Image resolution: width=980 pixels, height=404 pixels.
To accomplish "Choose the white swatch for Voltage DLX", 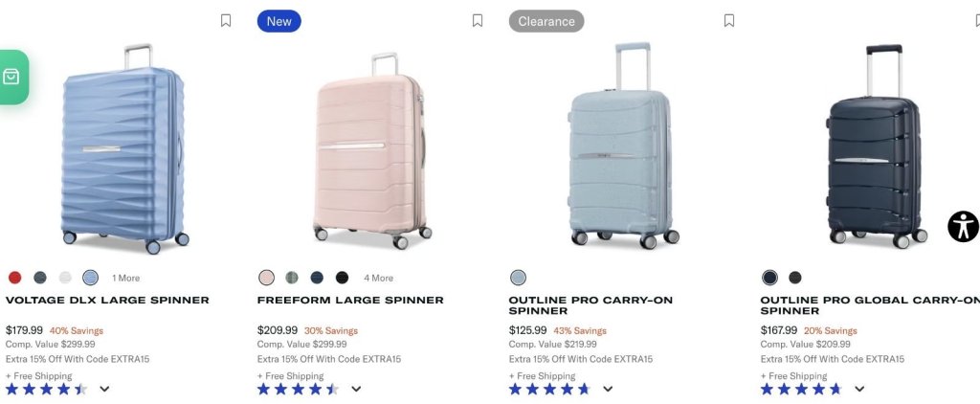I will 65,278.
